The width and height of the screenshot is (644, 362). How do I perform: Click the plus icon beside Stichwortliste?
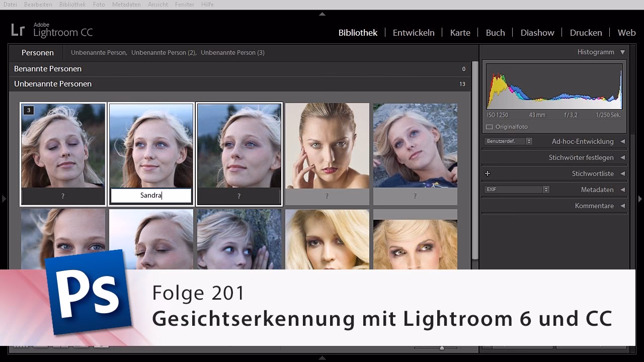pyautogui.click(x=487, y=173)
